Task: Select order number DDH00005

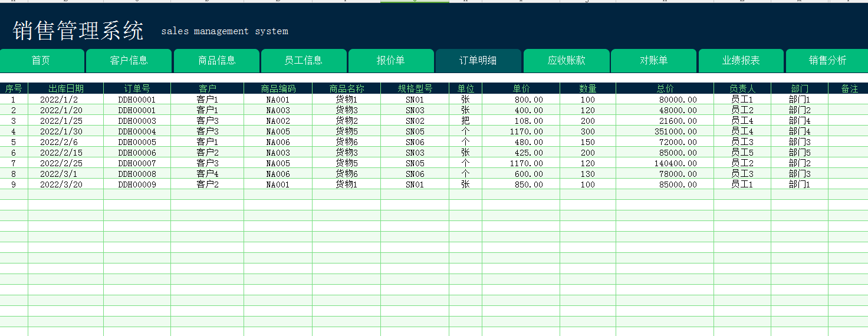Action: tap(137, 142)
